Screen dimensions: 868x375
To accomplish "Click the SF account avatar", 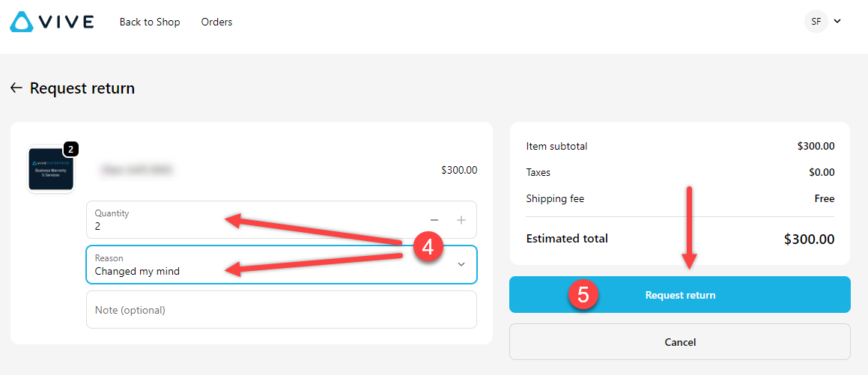I will (x=816, y=22).
